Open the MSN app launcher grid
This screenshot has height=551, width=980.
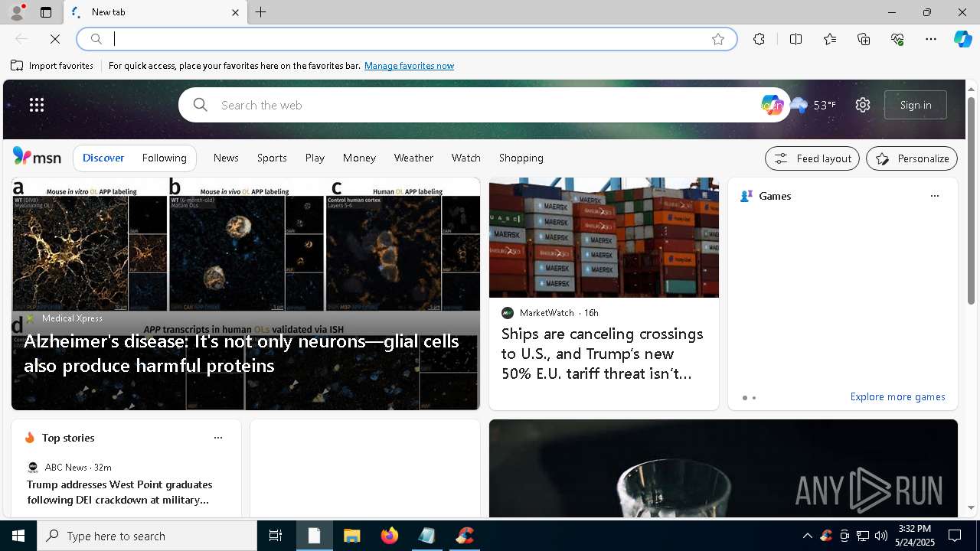coord(37,105)
